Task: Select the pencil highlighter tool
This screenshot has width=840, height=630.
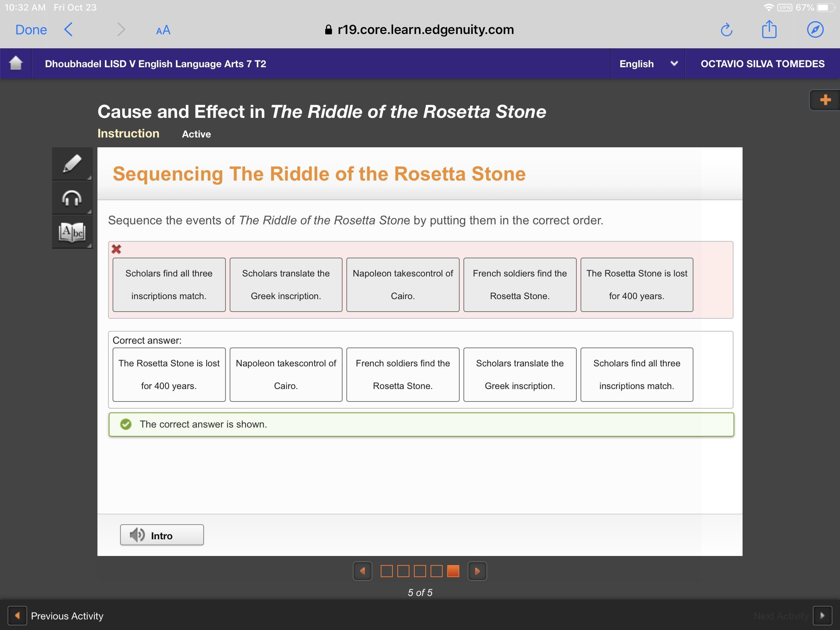Action: (72, 164)
